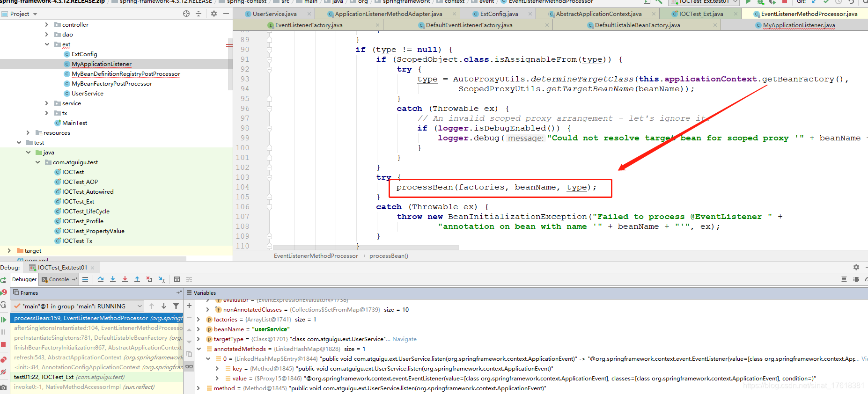868x394 pixels.
Task: Click editor horizontal scrollbar
Action: pyautogui.click(x=366, y=247)
